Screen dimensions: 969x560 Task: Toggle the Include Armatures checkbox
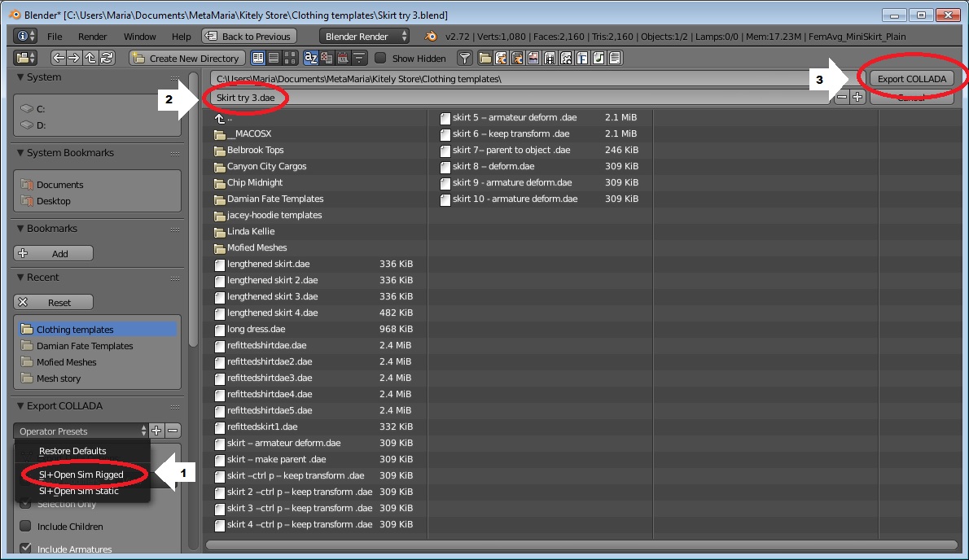click(25, 549)
